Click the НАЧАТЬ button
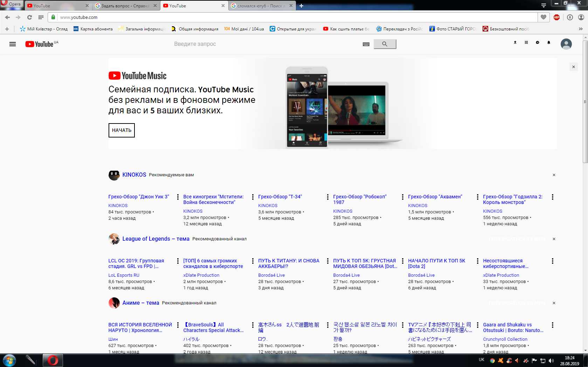This screenshot has width=588, height=367. tap(122, 130)
